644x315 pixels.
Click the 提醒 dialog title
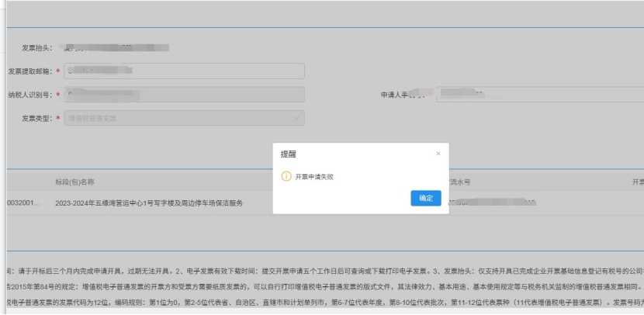point(289,154)
